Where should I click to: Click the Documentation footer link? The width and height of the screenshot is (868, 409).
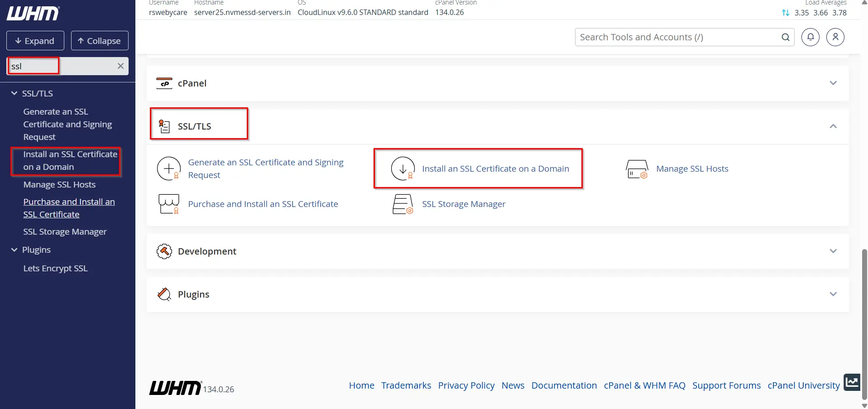(564, 385)
